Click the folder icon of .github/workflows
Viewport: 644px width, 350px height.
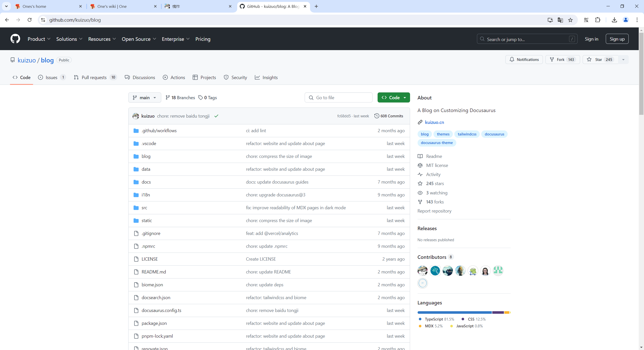pyautogui.click(x=136, y=130)
